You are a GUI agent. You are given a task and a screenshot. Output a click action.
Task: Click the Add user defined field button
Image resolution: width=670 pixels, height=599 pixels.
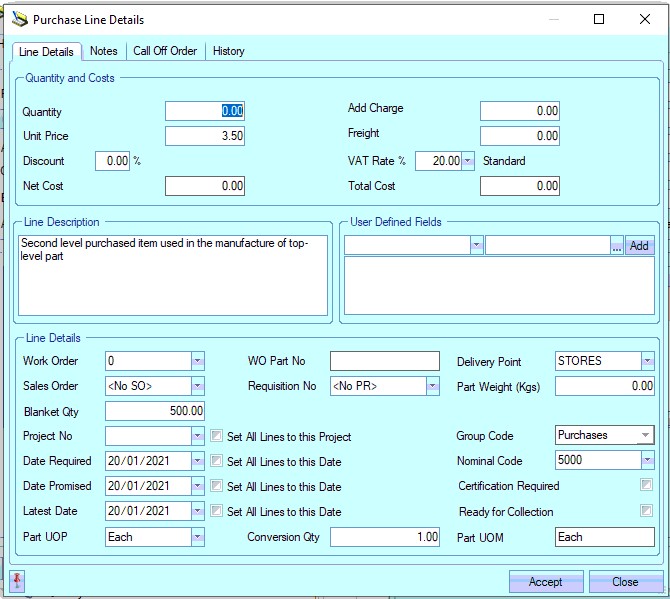coord(640,246)
